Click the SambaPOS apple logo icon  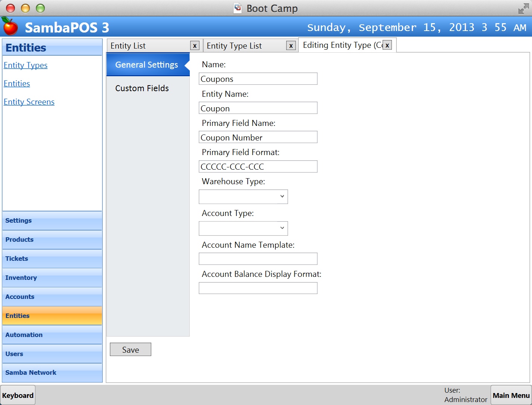point(10,27)
